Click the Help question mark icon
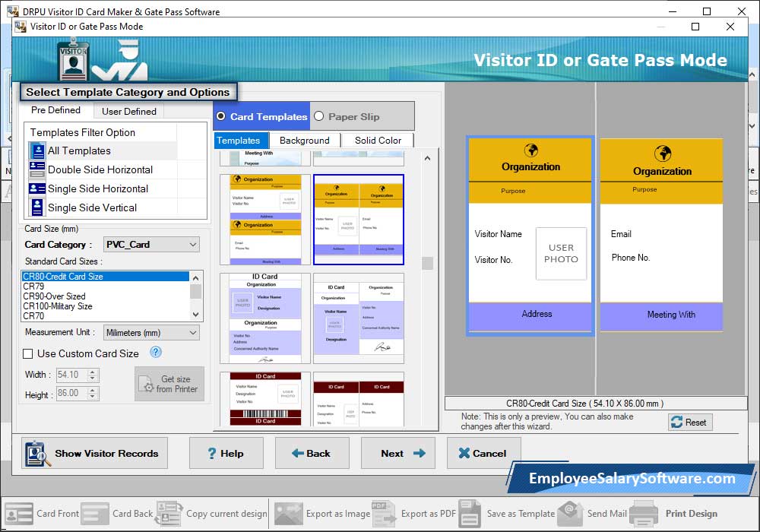Screen dimensions: 760x532 [x=212, y=454]
